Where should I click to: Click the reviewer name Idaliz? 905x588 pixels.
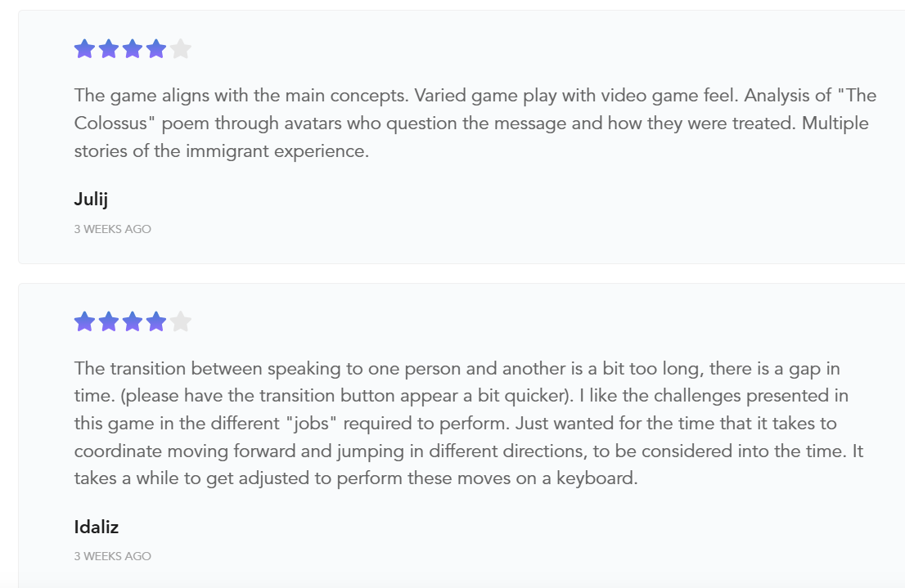(96, 527)
